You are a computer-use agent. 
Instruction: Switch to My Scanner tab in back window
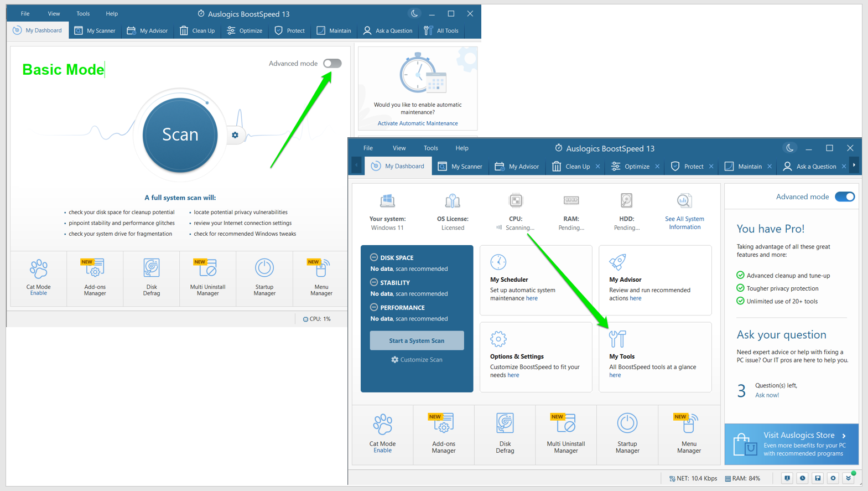[x=95, y=30]
